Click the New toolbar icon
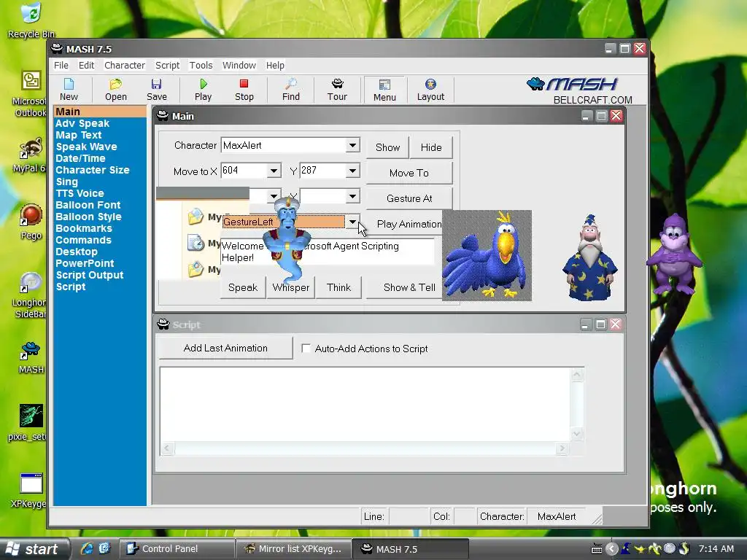 [69, 90]
